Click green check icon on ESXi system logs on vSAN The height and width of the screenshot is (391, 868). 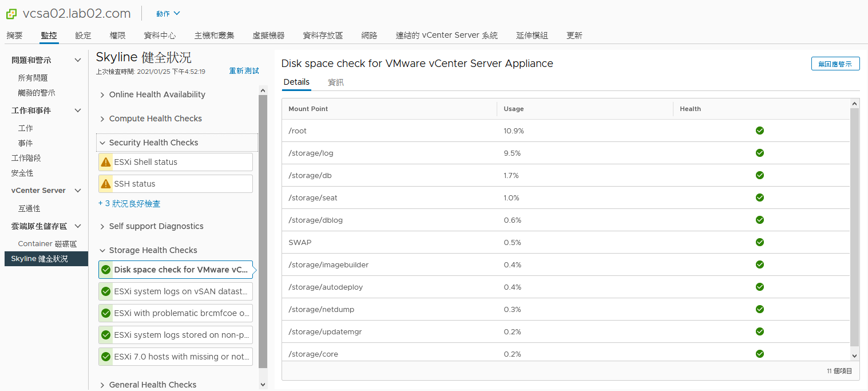106,291
